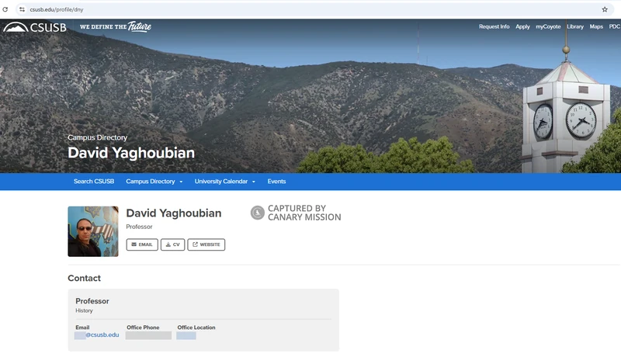Screen dimensions: 621x364
Task: Expand the University Calendar dropdown arrow
Action: pos(254,182)
